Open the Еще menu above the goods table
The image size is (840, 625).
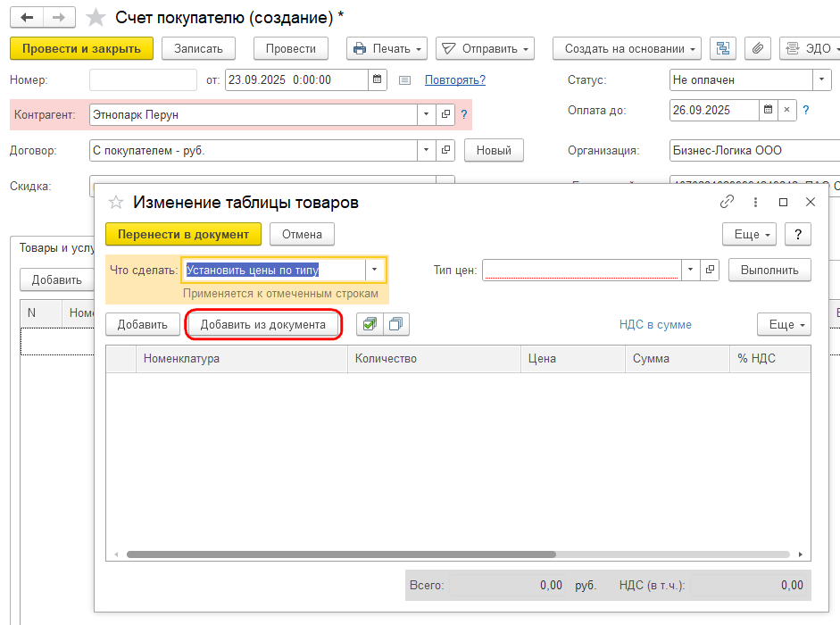pos(784,324)
